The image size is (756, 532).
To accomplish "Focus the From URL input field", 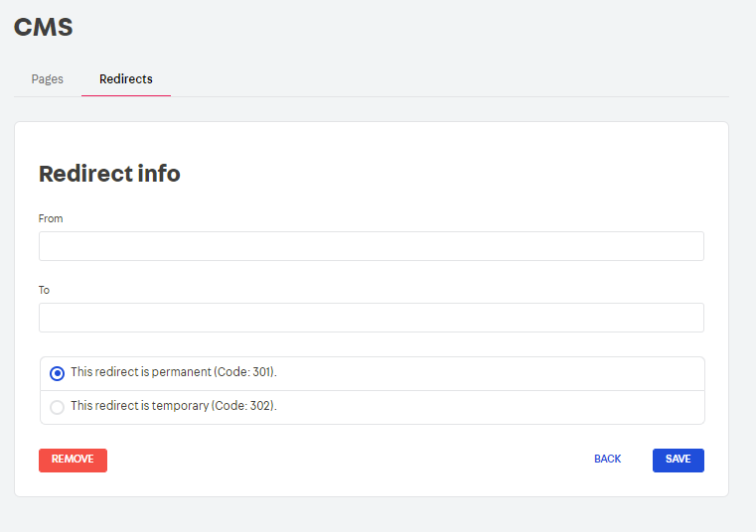I will point(371,246).
